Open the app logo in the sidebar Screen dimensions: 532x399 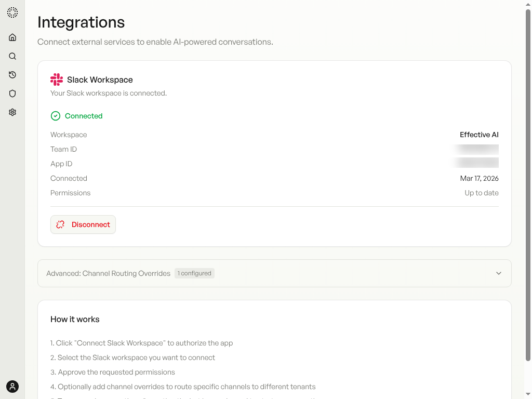[12, 12]
